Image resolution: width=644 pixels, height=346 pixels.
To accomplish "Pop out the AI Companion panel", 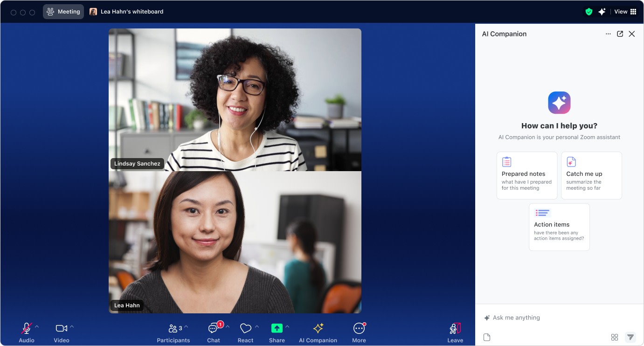I will coord(620,34).
